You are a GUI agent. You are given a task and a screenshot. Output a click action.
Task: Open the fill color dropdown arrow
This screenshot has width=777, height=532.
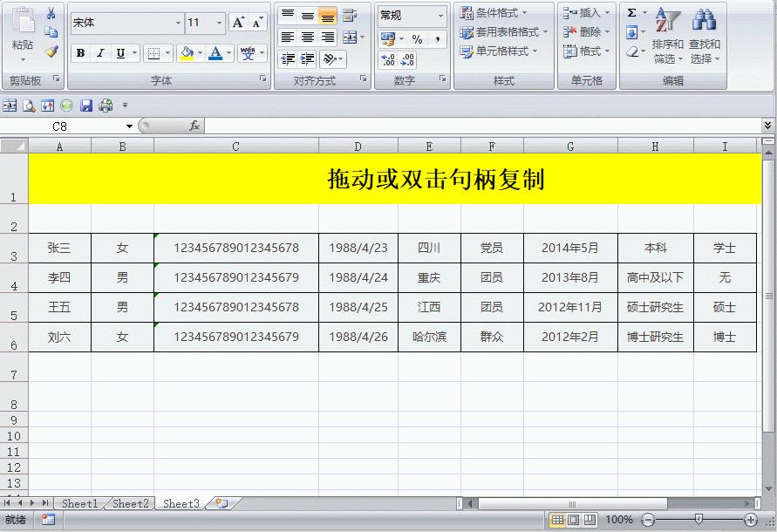tap(199, 52)
